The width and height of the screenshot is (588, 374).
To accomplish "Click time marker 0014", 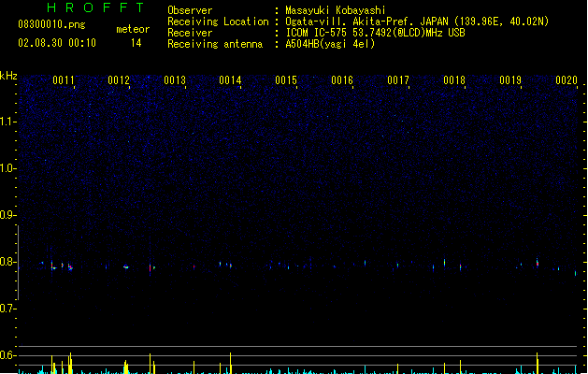I will click(x=230, y=80).
